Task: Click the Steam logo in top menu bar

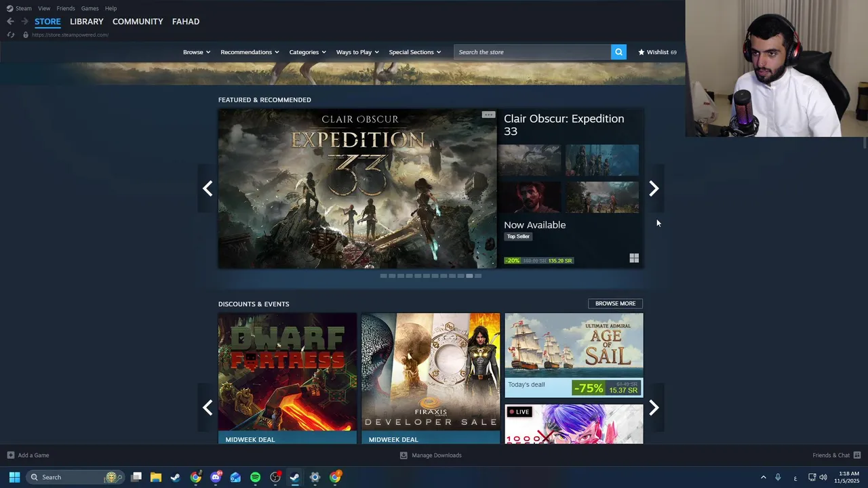Action: (x=9, y=8)
